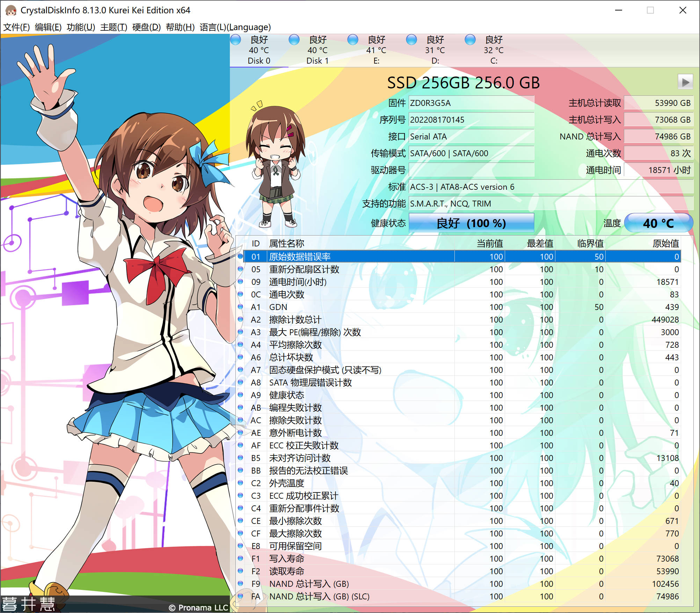Click status icon for attribute AE 意外断电计数
The height and width of the screenshot is (613, 700).
pos(240,433)
